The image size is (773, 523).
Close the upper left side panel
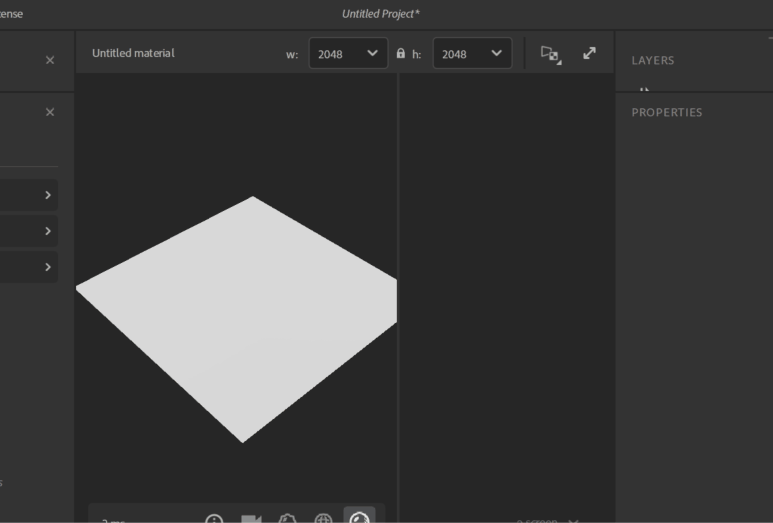(x=50, y=60)
